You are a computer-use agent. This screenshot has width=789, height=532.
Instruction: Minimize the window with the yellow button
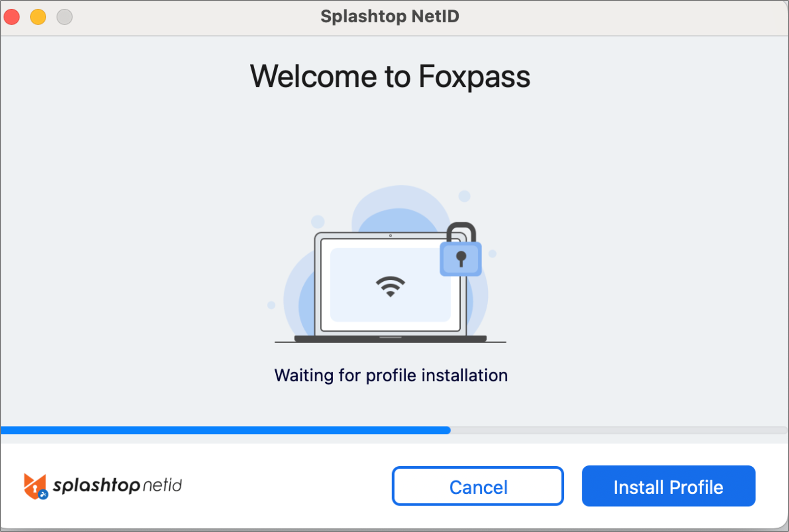coord(38,17)
